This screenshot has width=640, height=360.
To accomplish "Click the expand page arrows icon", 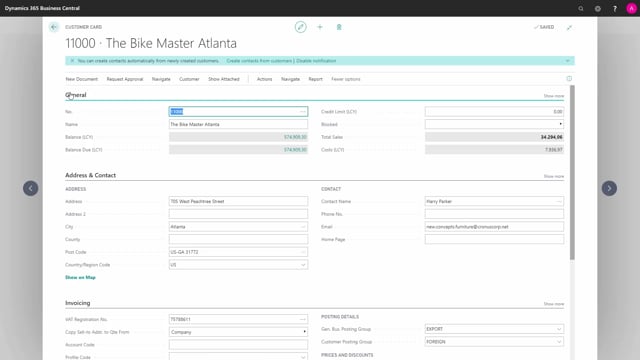I will coord(569,27).
